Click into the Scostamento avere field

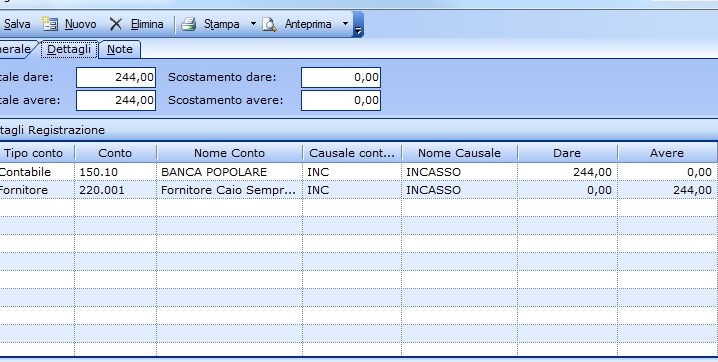point(341,100)
